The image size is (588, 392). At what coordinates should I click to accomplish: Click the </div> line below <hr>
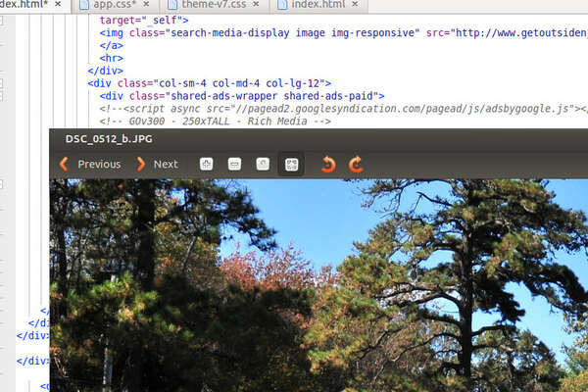pyautogui.click(x=106, y=71)
